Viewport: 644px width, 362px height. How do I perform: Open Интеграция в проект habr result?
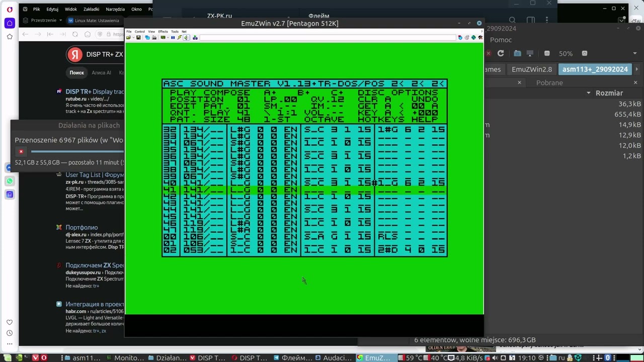[95, 304]
